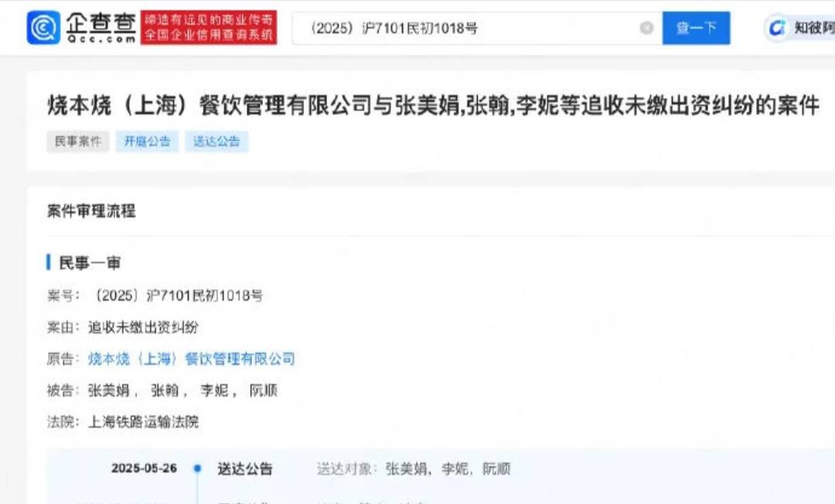Click the Qcc.com text under the logo
The width and height of the screenshot is (835, 504).
pyautogui.click(x=101, y=39)
